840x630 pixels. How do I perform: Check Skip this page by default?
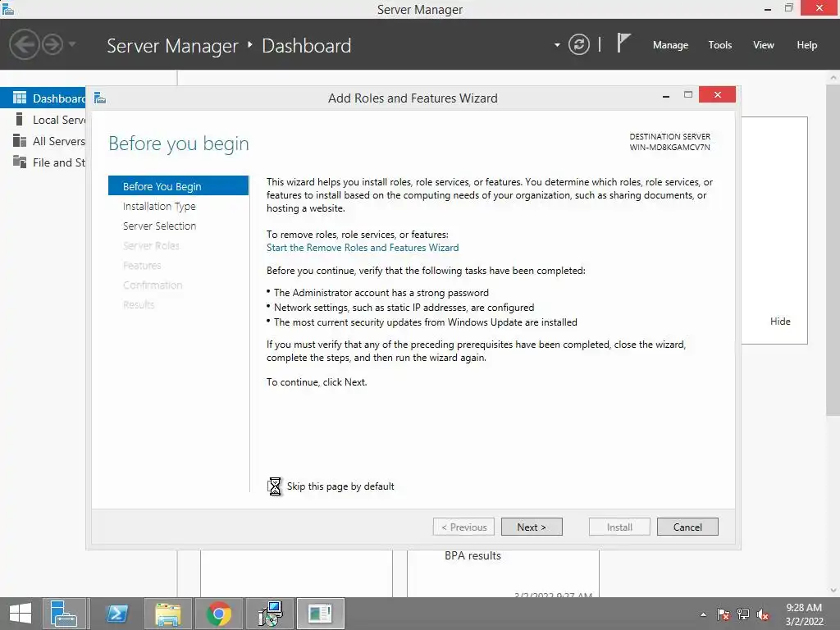[275, 486]
